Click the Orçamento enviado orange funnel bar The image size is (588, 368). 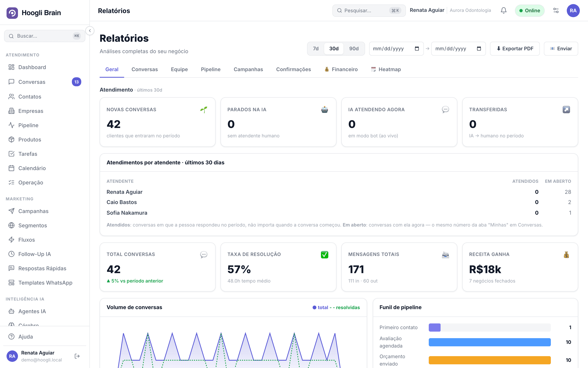(490, 360)
